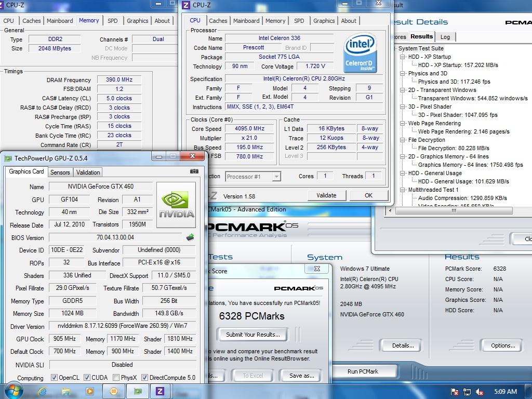Click DRAM Frequency 390.0 MHz value
Image resolution: width=532 pixels, height=399 pixels.
(x=119, y=79)
